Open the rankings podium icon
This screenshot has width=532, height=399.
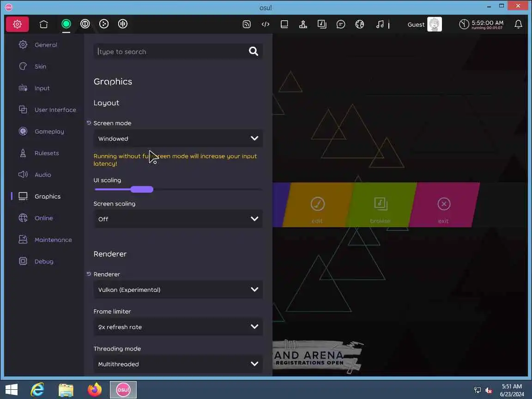click(x=303, y=24)
